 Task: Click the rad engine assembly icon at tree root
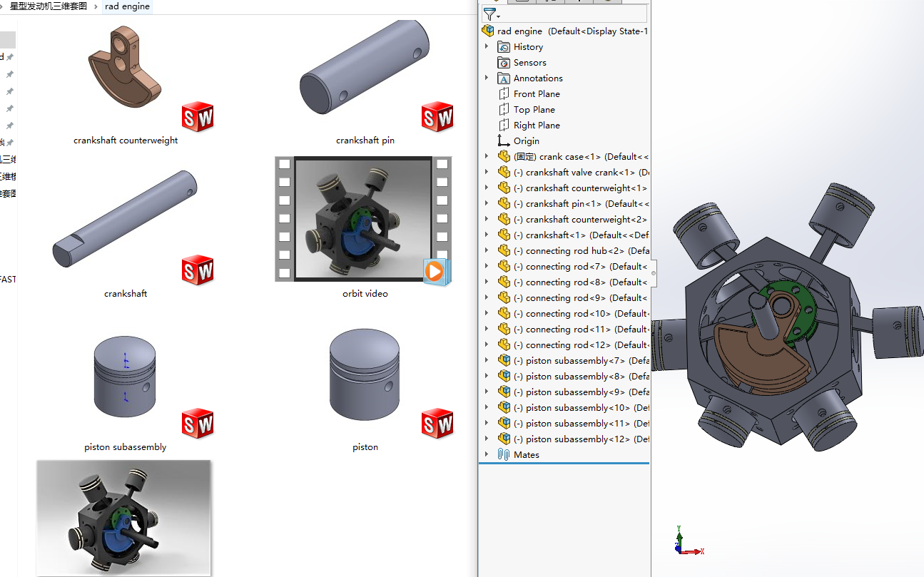click(488, 31)
